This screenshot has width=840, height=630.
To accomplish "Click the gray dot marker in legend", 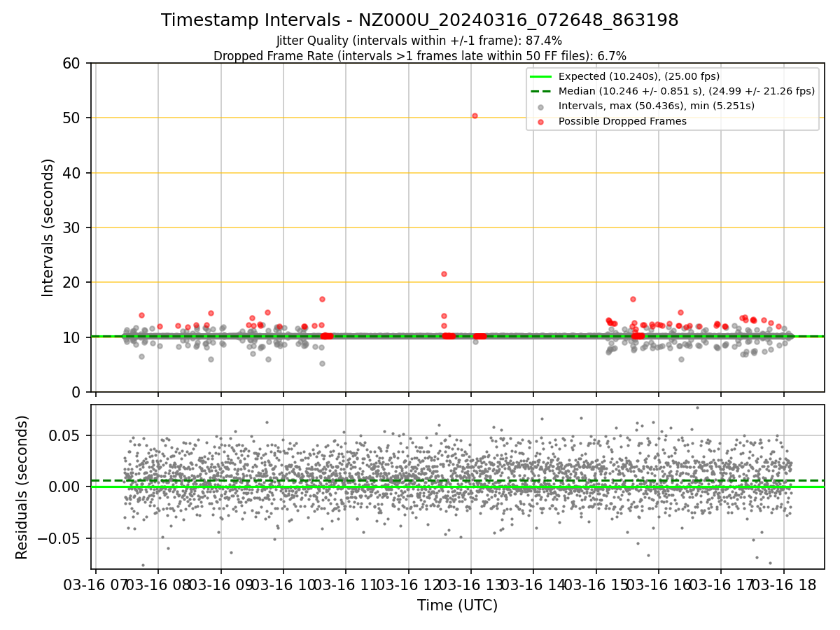I will 542,107.
